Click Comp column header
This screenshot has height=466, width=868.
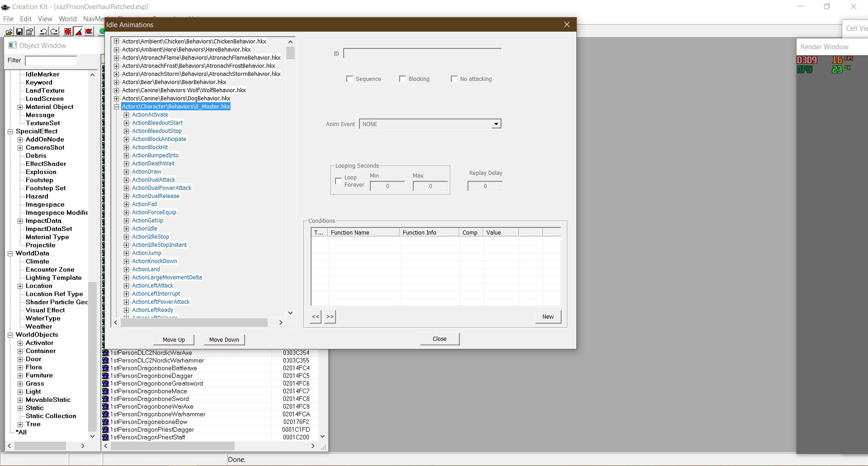(471, 232)
